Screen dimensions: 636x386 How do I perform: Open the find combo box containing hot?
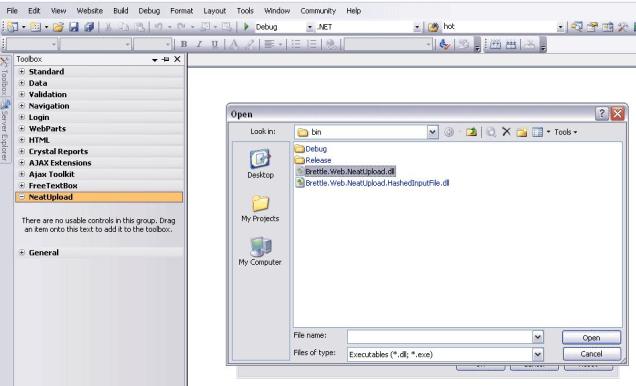coord(560,27)
